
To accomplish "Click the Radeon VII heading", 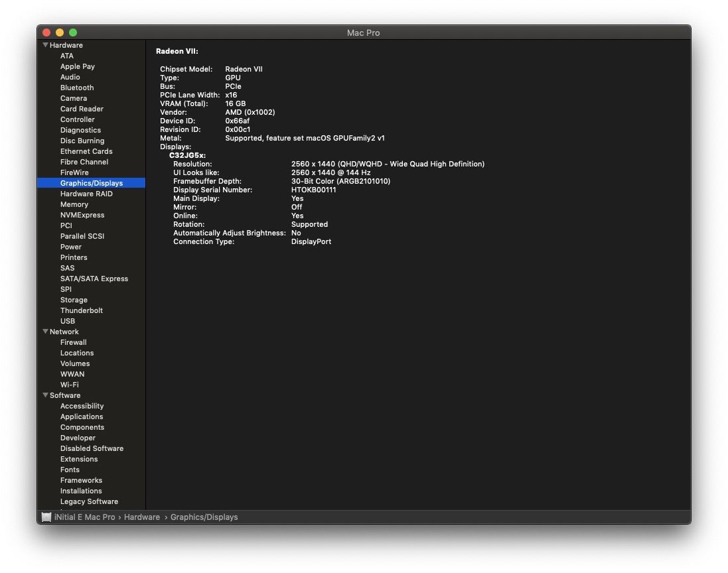I will pyautogui.click(x=177, y=52).
